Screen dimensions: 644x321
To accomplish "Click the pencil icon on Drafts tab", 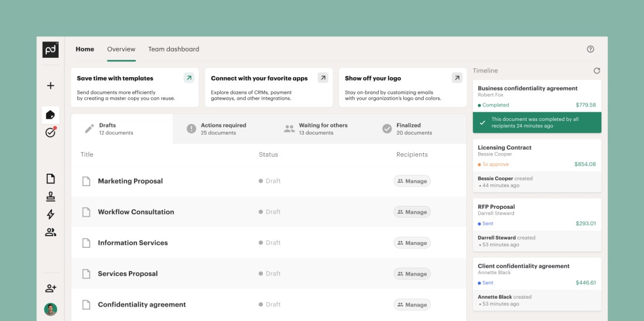I will point(89,129).
